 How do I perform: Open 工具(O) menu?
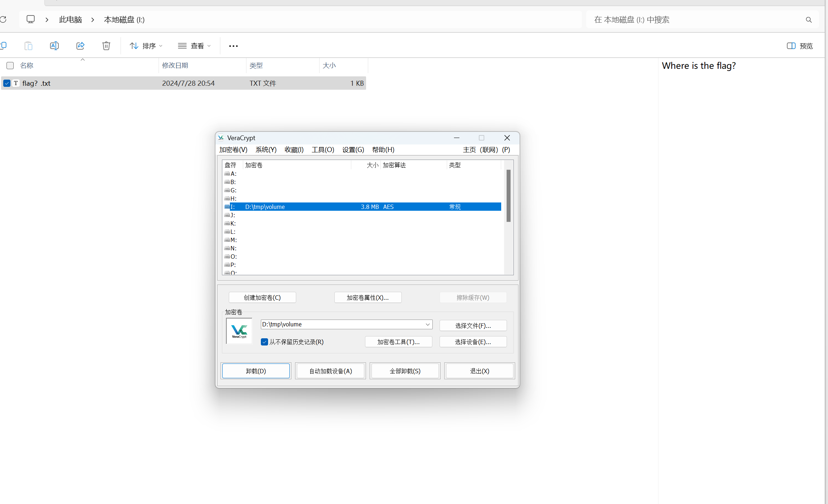tap(323, 150)
